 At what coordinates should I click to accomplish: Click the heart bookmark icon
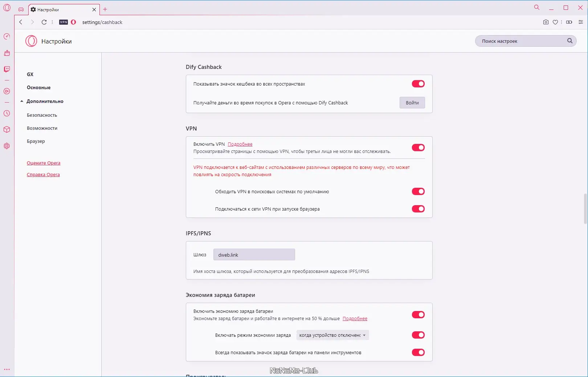(x=555, y=22)
